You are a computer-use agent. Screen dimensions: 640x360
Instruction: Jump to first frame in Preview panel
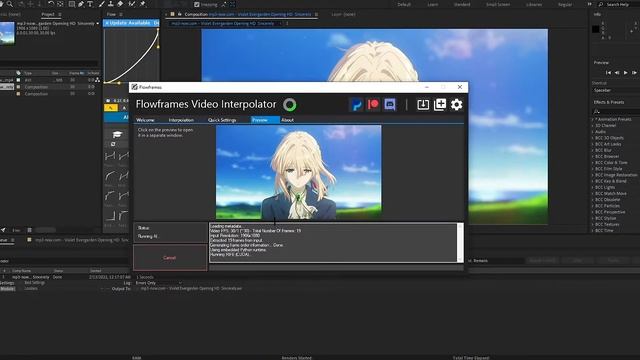click(608, 73)
